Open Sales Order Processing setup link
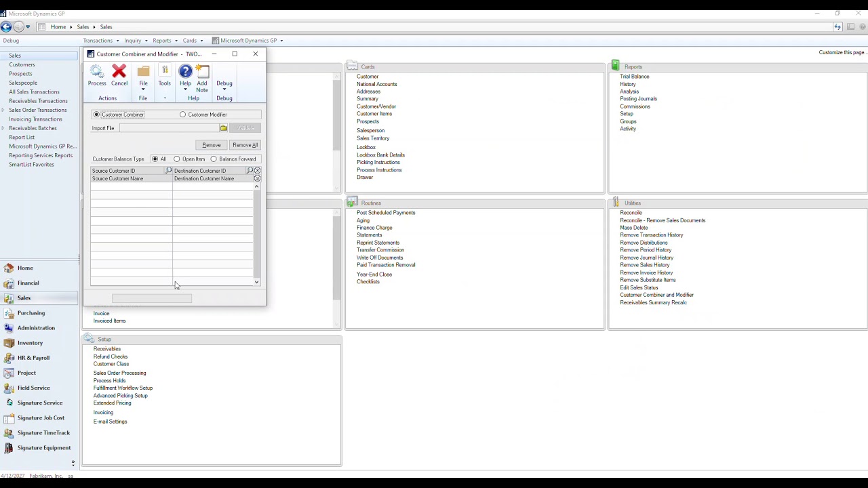Viewport: 868px width, 488px height. pos(119,373)
